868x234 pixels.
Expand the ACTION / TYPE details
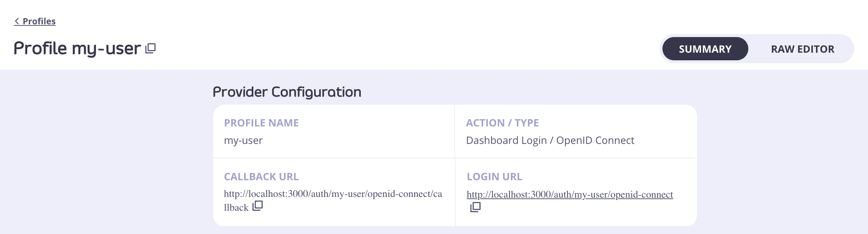(502, 123)
